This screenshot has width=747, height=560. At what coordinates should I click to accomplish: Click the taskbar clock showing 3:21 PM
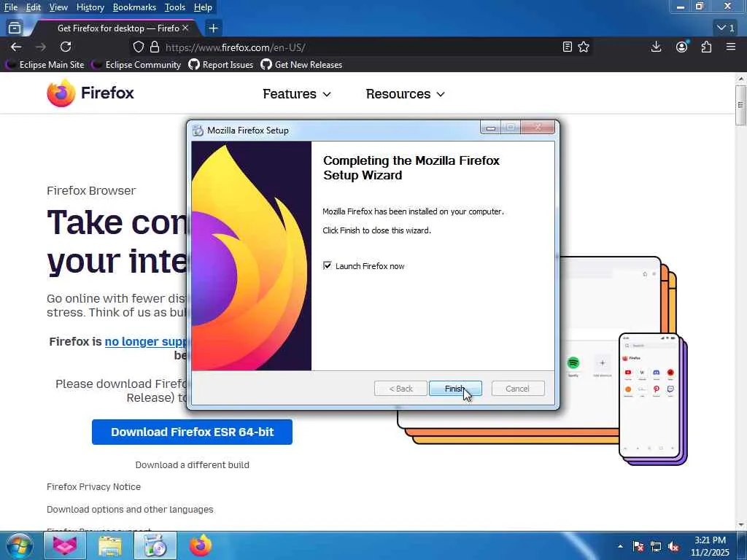pyautogui.click(x=710, y=546)
